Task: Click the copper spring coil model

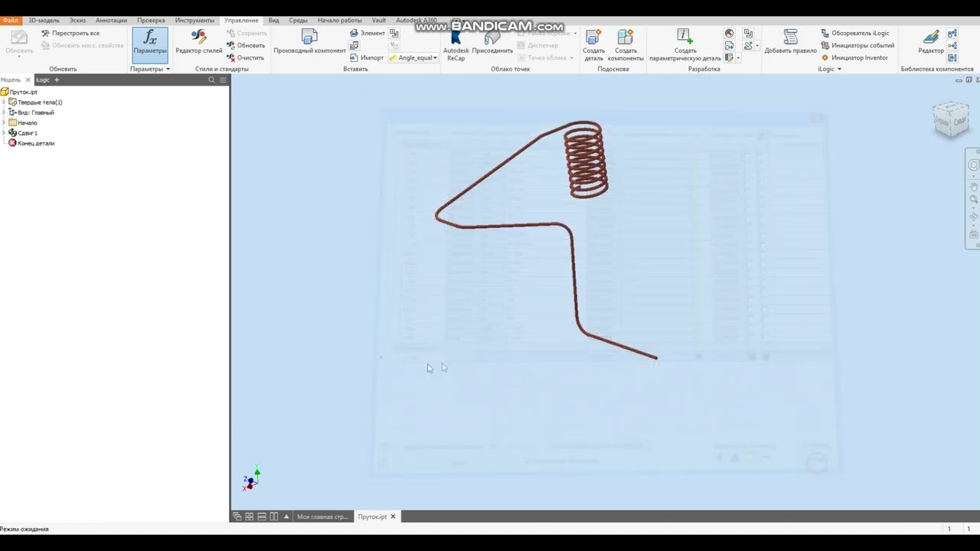Action: click(x=586, y=159)
